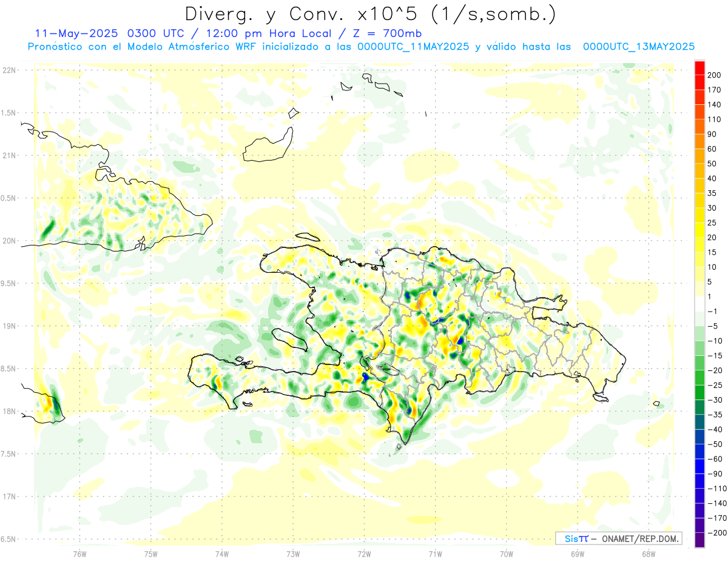Pick the red swatch between 170 and 200
The width and height of the screenshot is (728, 562).
click(x=699, y=82)
